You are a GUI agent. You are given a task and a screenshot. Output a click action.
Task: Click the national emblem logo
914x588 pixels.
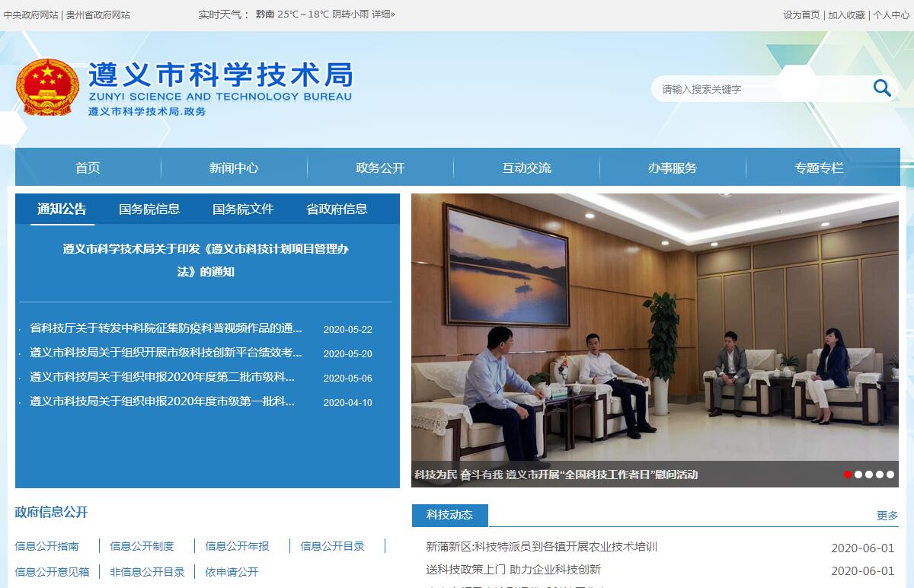(47, 88)
